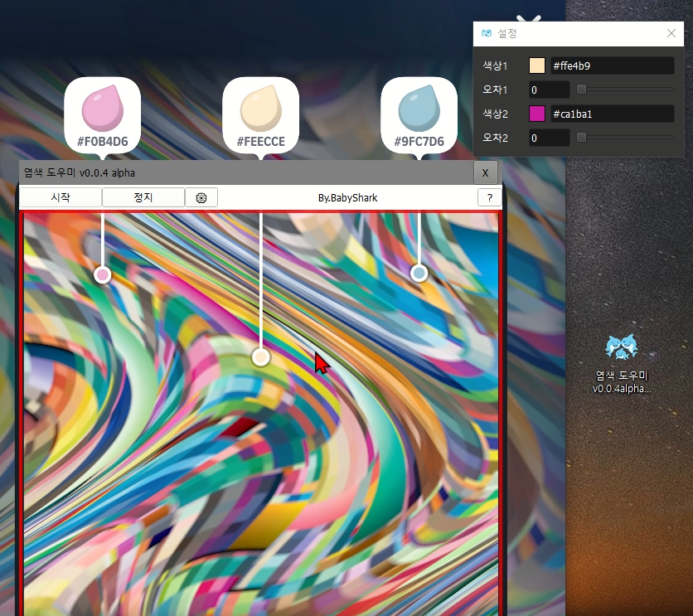Click the 오차2 slider handle
This screenshot has width=693, height=616.
[x=582, y=138]
